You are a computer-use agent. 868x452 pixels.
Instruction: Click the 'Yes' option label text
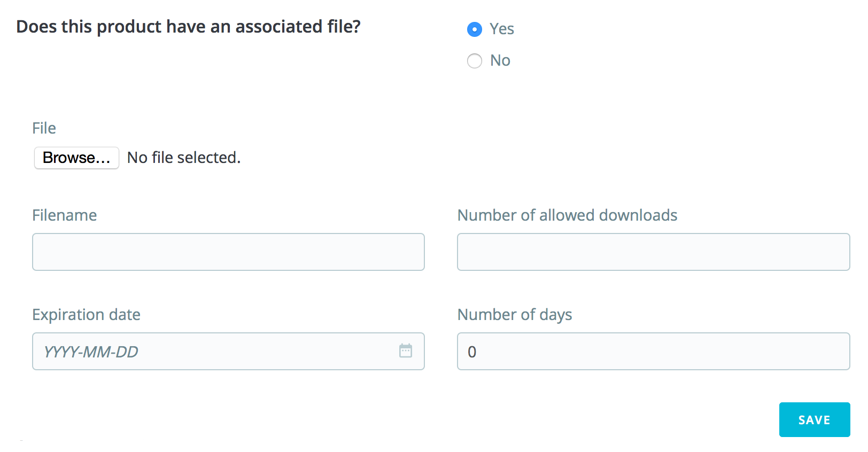[x=502, y=29]
